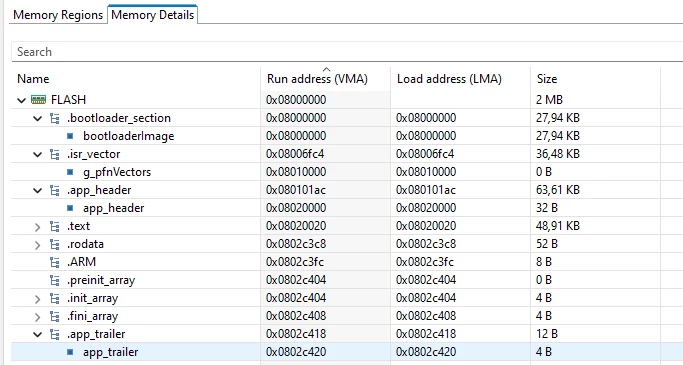Select the .preinit_array row label
This screenshot has height=365, width=683.
pyautogui.click(x=101, y=280)
